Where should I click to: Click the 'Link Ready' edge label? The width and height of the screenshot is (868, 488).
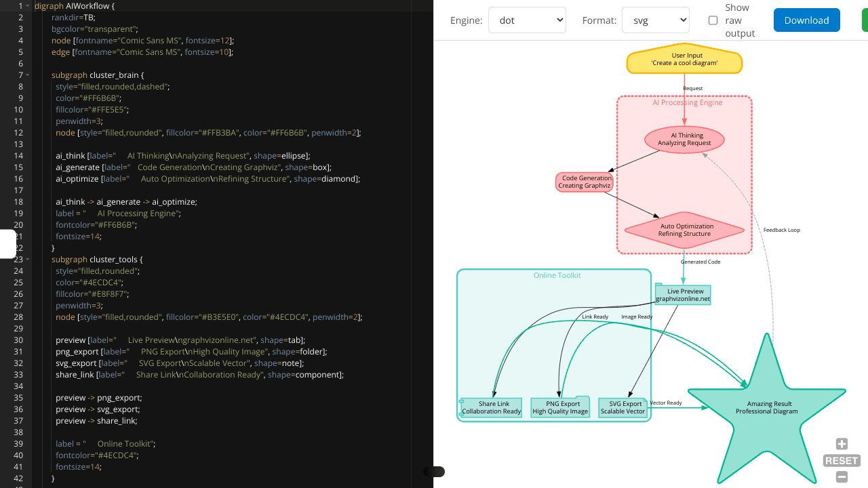(x=595, y=317)
